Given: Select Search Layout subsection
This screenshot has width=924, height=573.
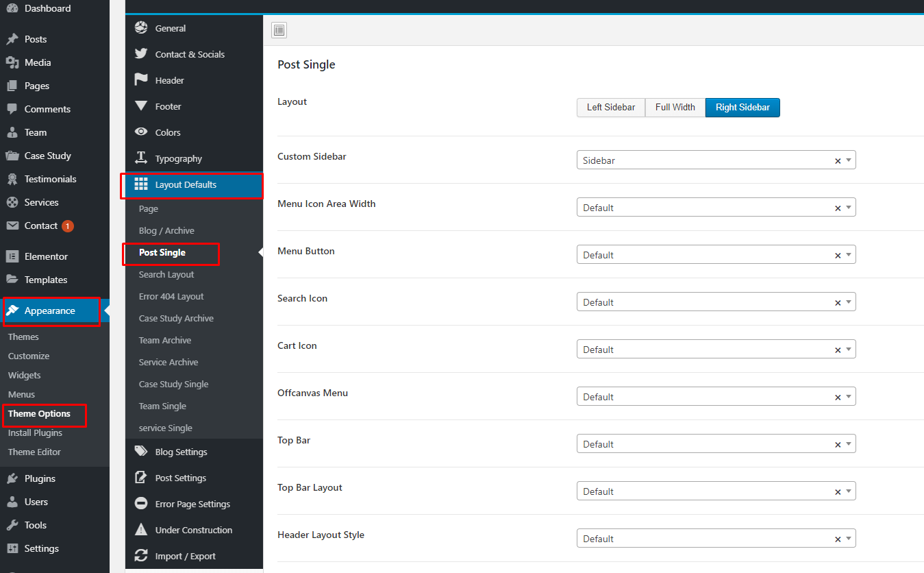Looking at the screenshot, I should [x=166, y=274].
